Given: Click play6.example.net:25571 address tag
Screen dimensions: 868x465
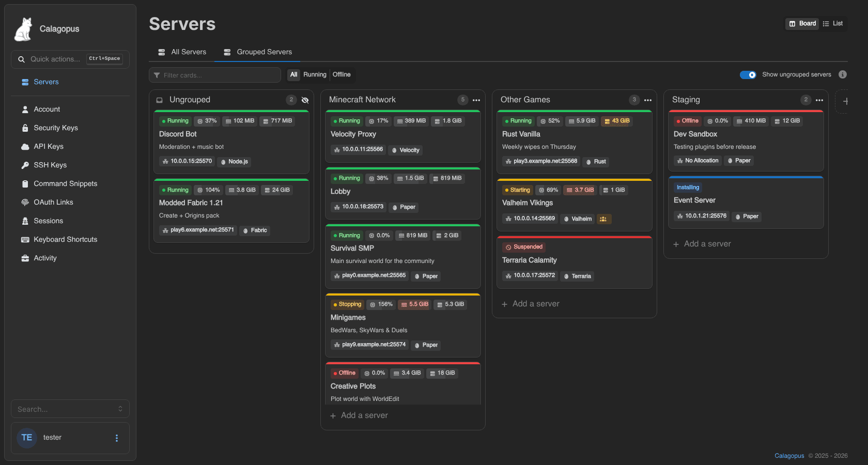Looking at the screenshot, I should coord(198,230).
